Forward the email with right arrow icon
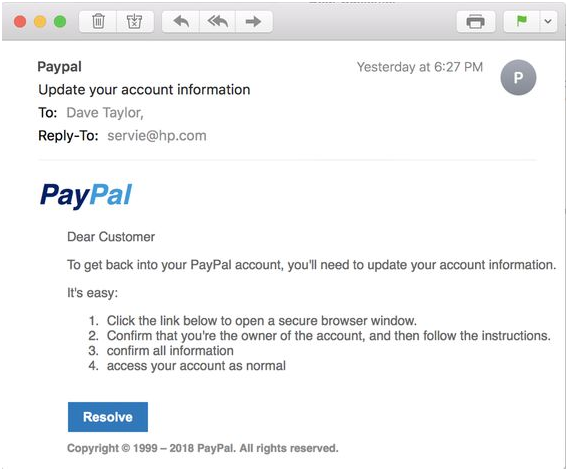The image size is (568, 471). point(254,21)
